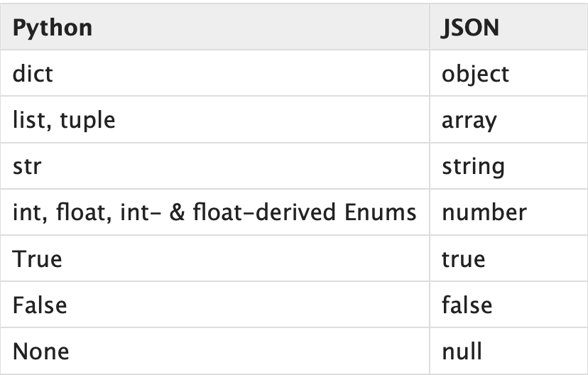Click the JSON column header
Screen dimensions: 588x375
509,27
